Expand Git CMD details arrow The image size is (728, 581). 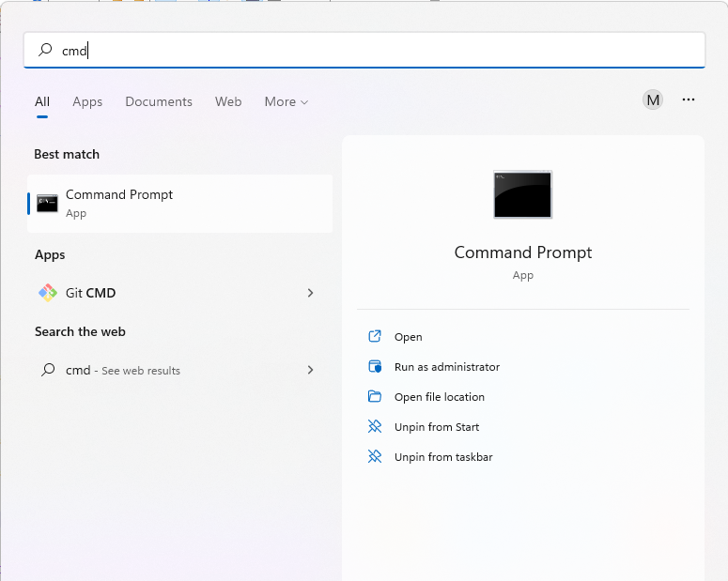[310, 293]
